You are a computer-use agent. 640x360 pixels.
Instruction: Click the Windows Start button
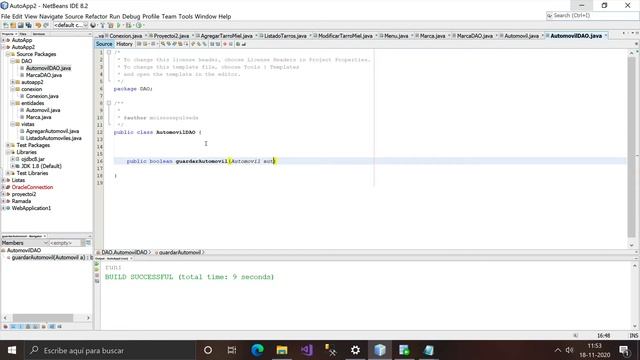12,350
